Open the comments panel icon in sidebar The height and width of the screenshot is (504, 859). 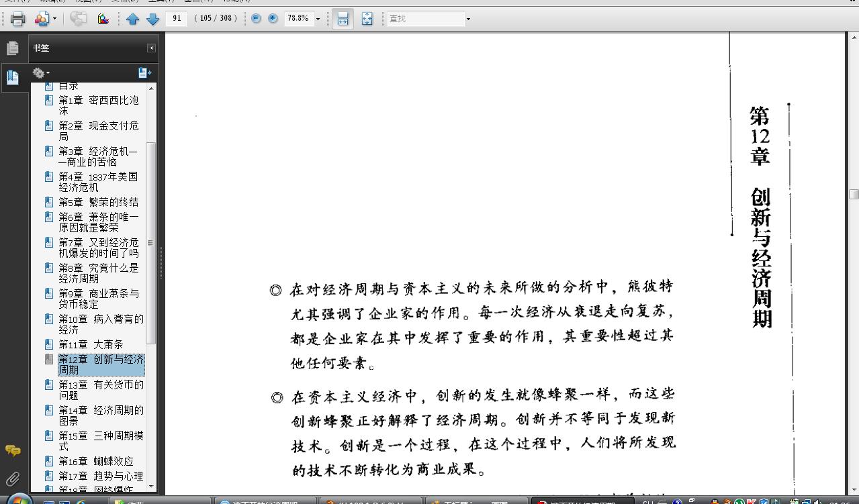pos(13,450)
